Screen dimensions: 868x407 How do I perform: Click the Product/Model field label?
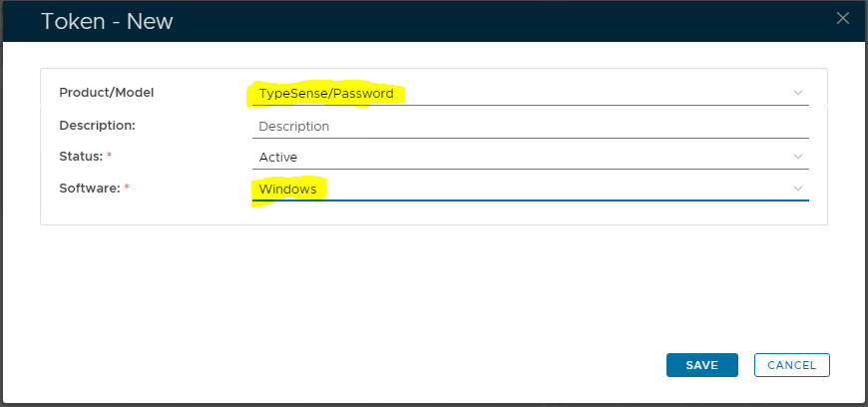[x=107, y=93]
